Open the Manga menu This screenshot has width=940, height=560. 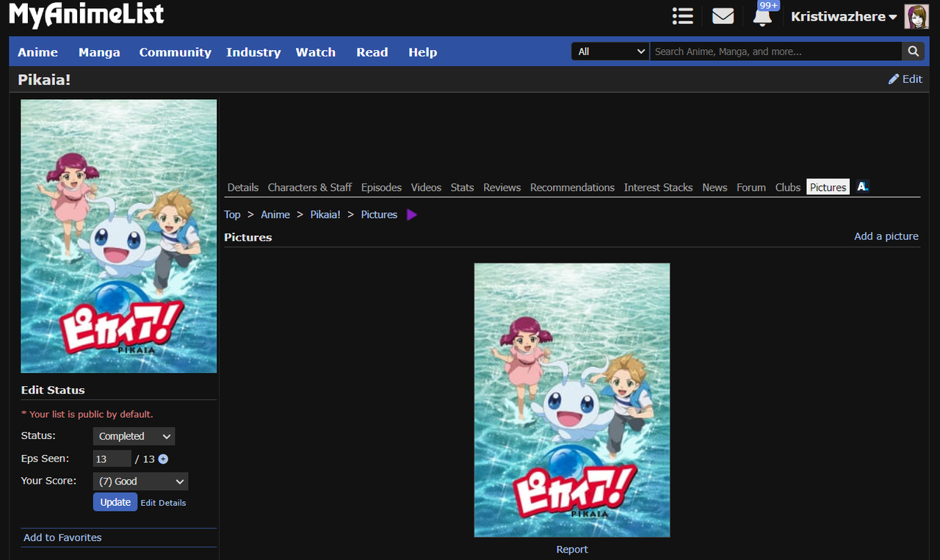point(99,52)
